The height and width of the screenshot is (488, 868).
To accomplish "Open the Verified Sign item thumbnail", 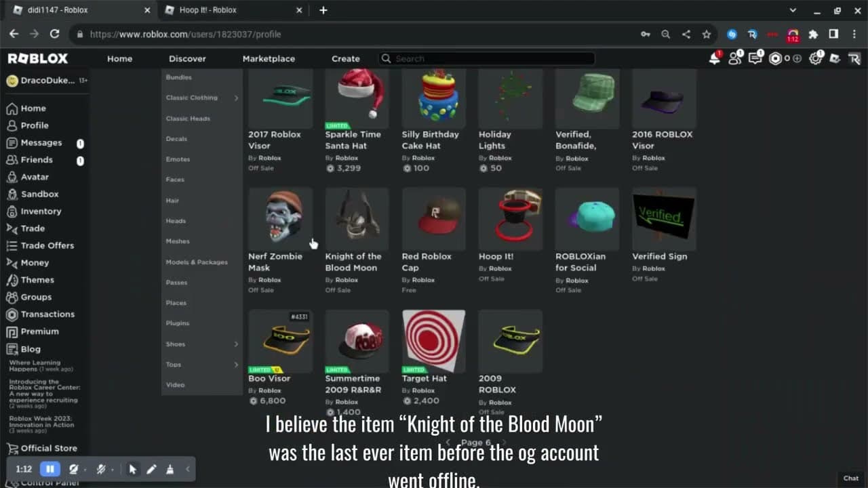I will click(x=664, y=219).
